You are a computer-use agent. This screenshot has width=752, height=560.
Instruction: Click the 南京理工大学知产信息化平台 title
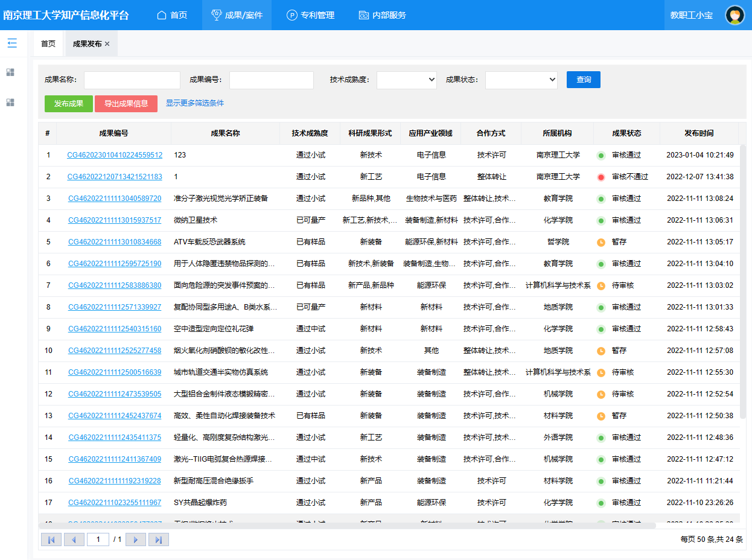tap(66, 15)
